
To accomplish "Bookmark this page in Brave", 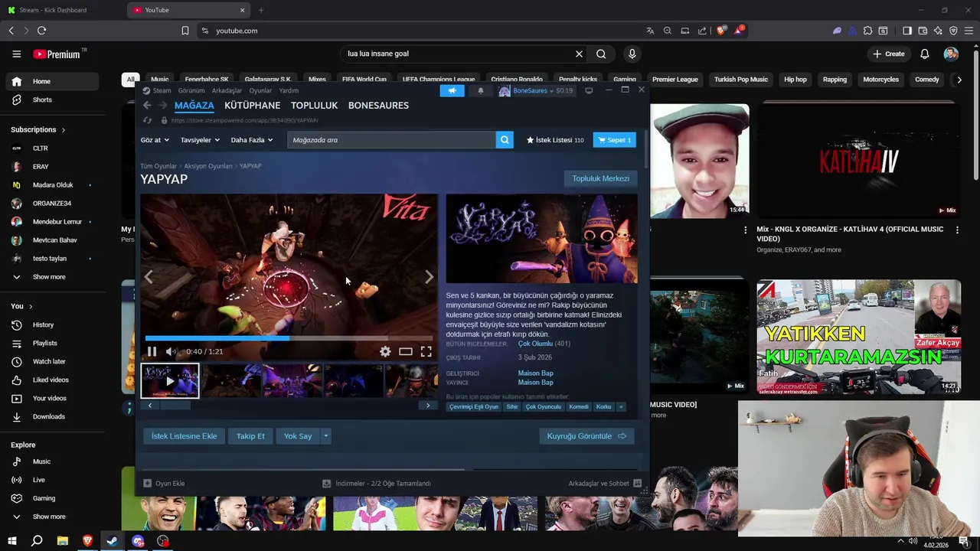I will pyautogui.click(x=185, y=31).
